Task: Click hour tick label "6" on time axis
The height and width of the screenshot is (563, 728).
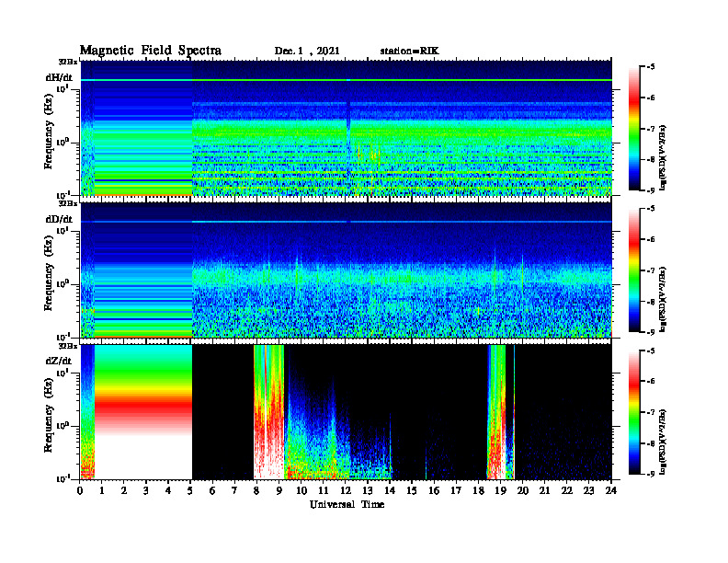Action: (x=212, y=491)
